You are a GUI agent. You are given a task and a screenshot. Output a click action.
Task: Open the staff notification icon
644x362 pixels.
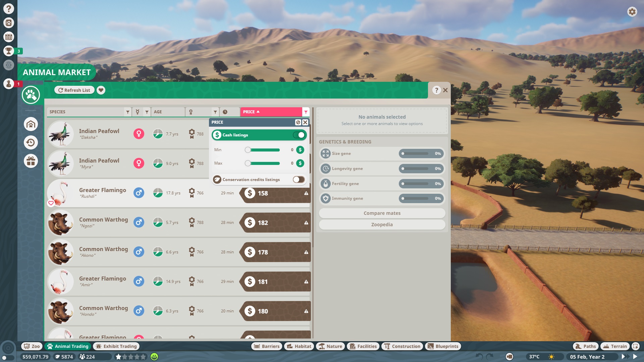pos(9,84)
